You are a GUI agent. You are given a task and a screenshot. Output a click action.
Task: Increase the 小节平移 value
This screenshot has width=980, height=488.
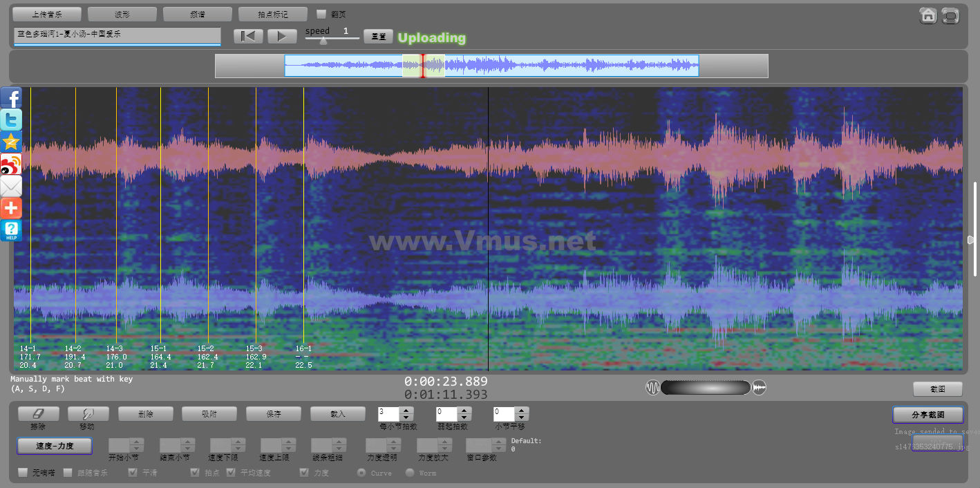522,411
